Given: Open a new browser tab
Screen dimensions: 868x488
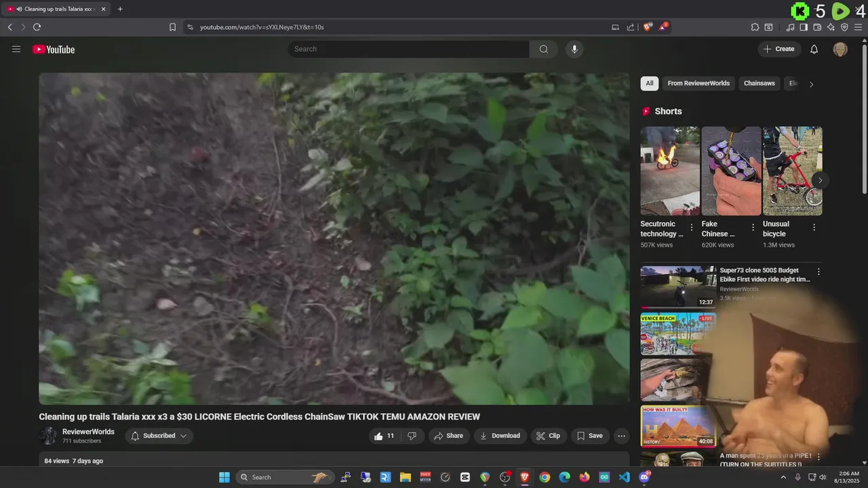Looking at the screenshot, I should [x=120, y=9].
